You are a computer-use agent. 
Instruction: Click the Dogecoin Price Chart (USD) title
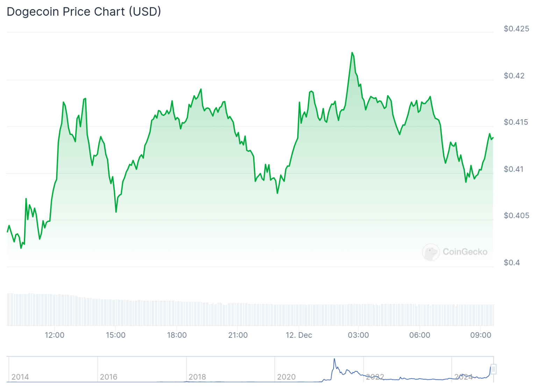click(x=84, y=12)
